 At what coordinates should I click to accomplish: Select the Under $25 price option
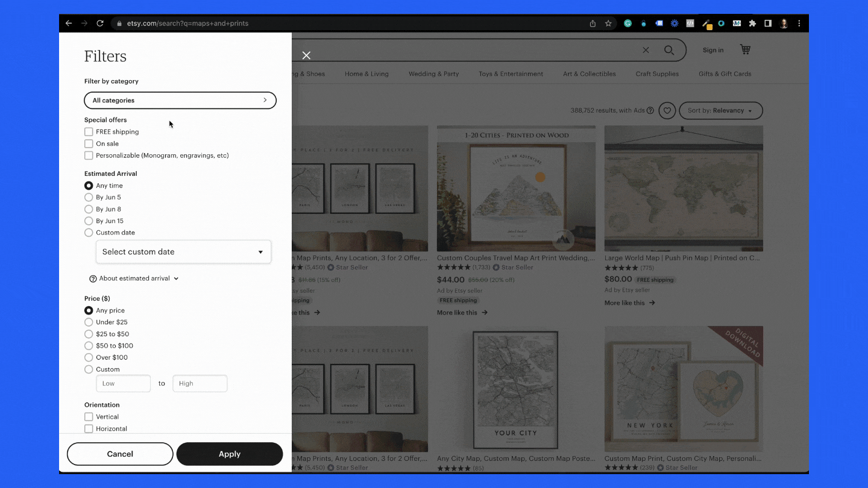89,322
